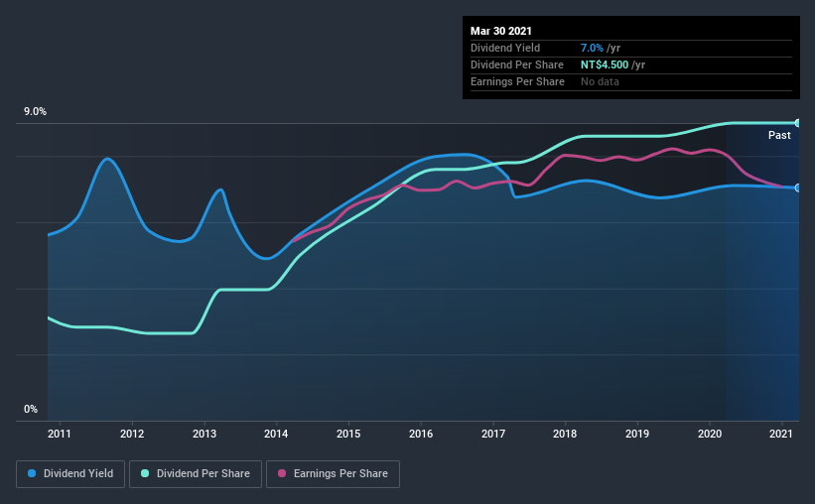The image size is (815, 504).
Task: Click the 2011 x-axis label
Action: click(60, 434)
